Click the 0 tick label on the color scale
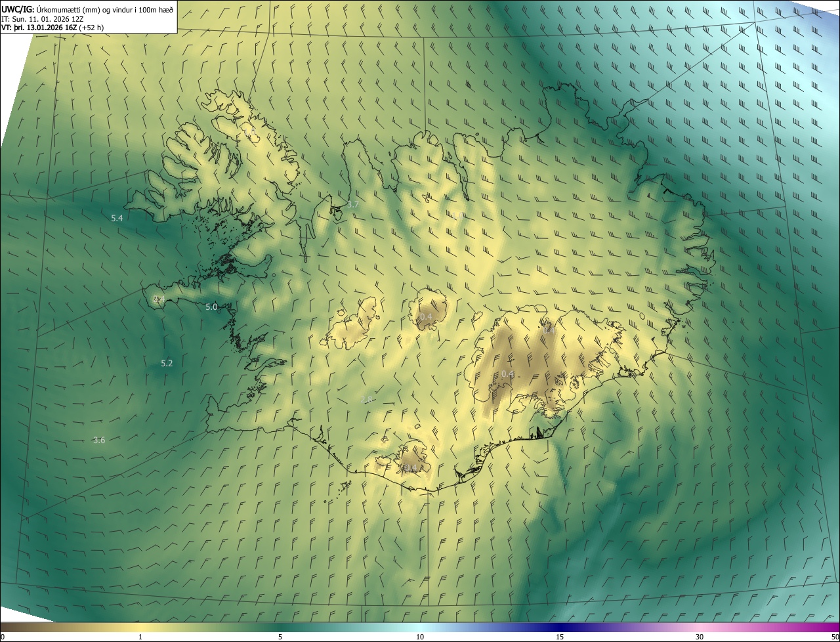The image size is (840, 642). click(x=3, y=637)
